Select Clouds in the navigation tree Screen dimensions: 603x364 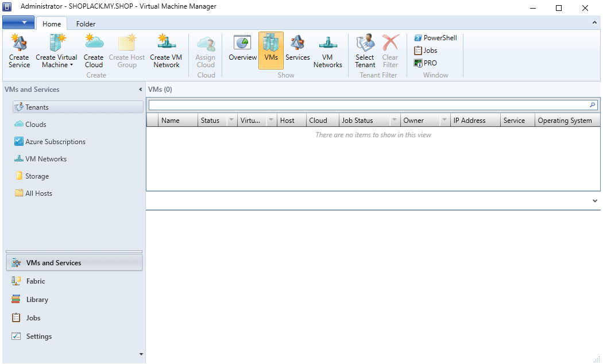[30, 124]
